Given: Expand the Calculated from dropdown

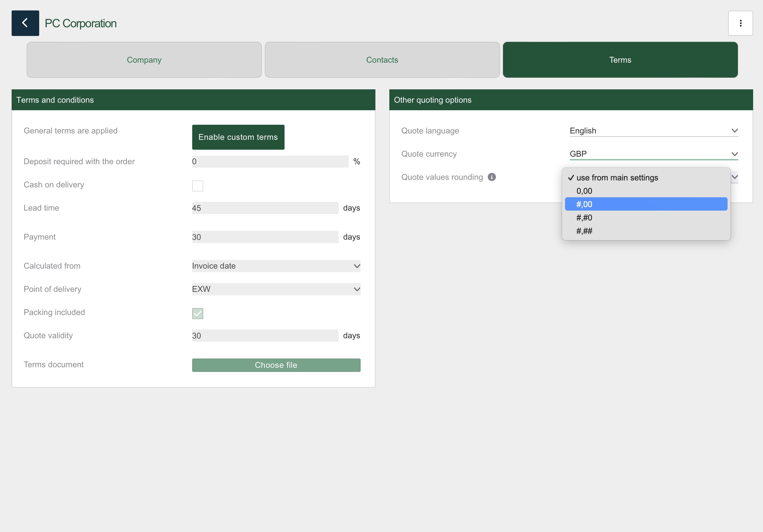Looking at the screenshot, I should pos(276,266).
